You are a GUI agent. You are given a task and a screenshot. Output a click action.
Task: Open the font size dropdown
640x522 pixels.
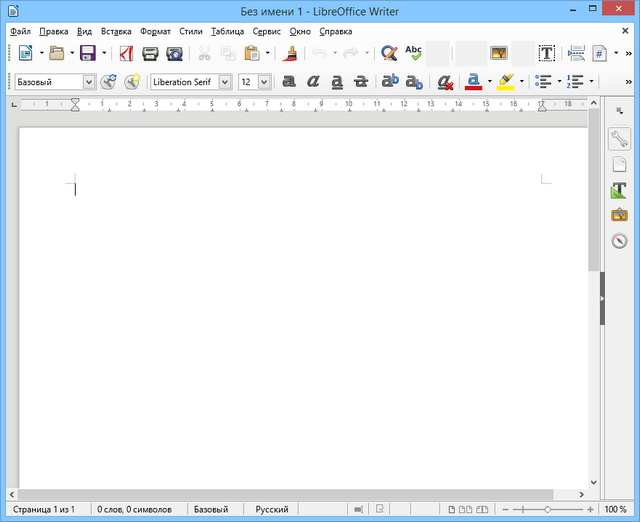pos(264,82)
